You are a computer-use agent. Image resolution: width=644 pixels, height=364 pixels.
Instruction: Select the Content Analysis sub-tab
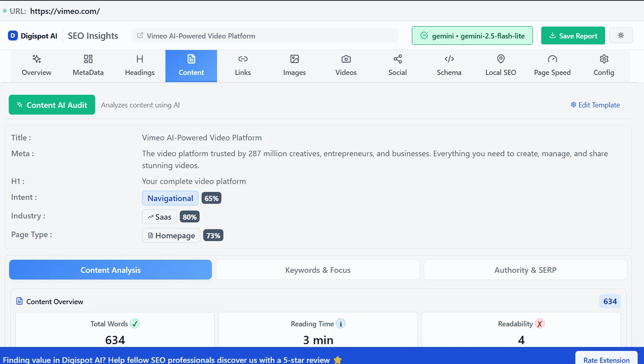click(x=110, y=270)
